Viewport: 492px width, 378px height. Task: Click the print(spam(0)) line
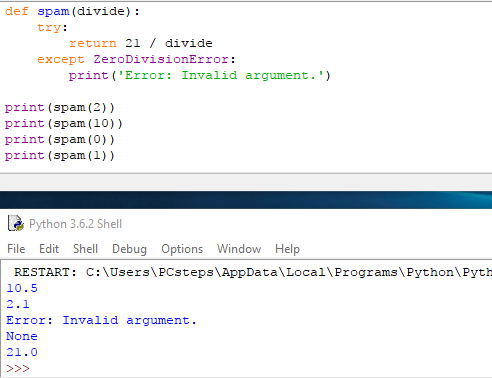tap(60, 140)
